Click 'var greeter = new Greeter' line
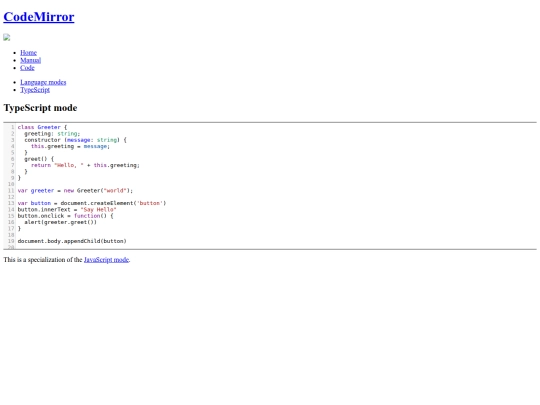 click(x=75, y=190)
